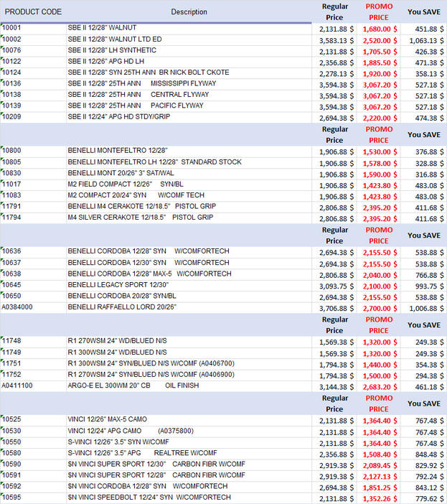Click promo price 2,220.00 $
The image size is (447, 504).
coord(380,118)
